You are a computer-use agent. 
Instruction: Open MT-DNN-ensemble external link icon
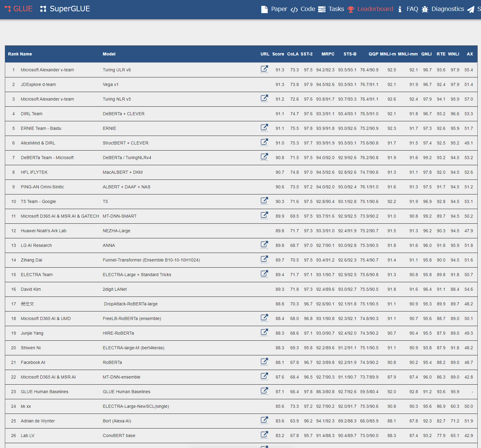click(264, 376)
